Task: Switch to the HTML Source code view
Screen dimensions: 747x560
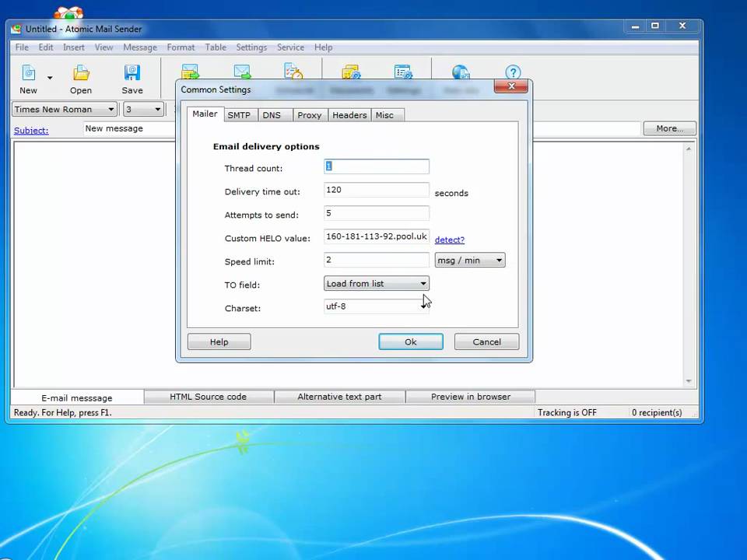Action: coord(207,397)
